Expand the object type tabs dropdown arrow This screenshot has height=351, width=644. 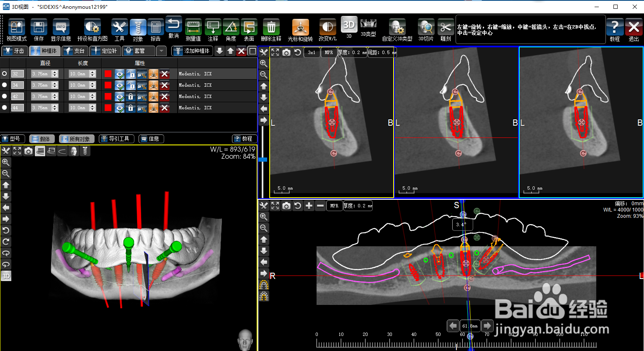162,51
